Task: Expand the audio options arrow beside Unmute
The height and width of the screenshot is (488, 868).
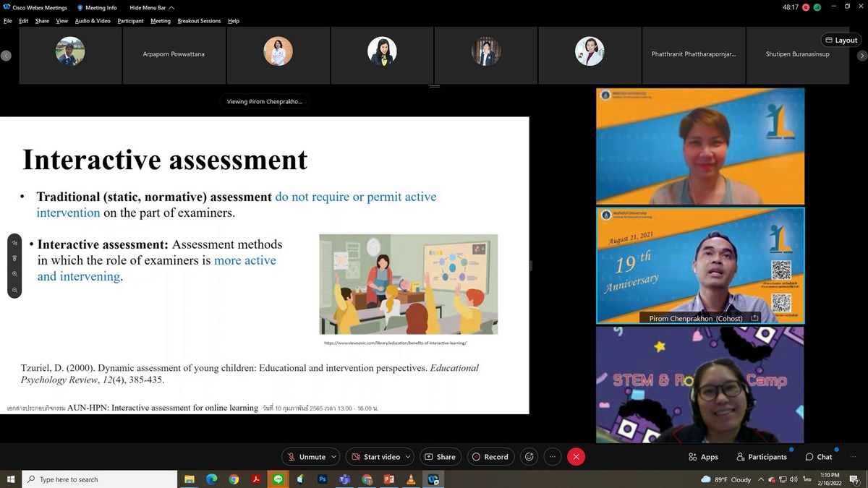Action: (x=333, y=457)
